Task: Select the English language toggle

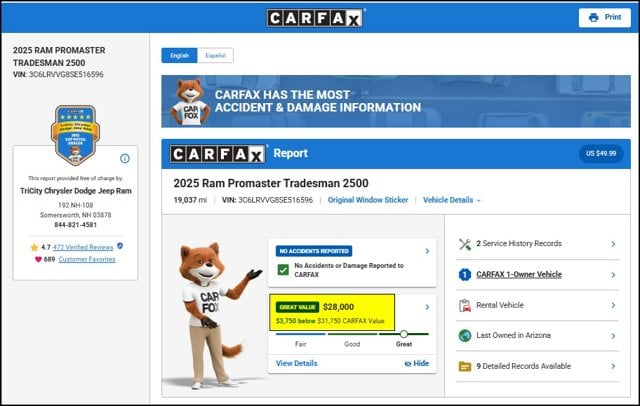Action: (x=180, y=55)
